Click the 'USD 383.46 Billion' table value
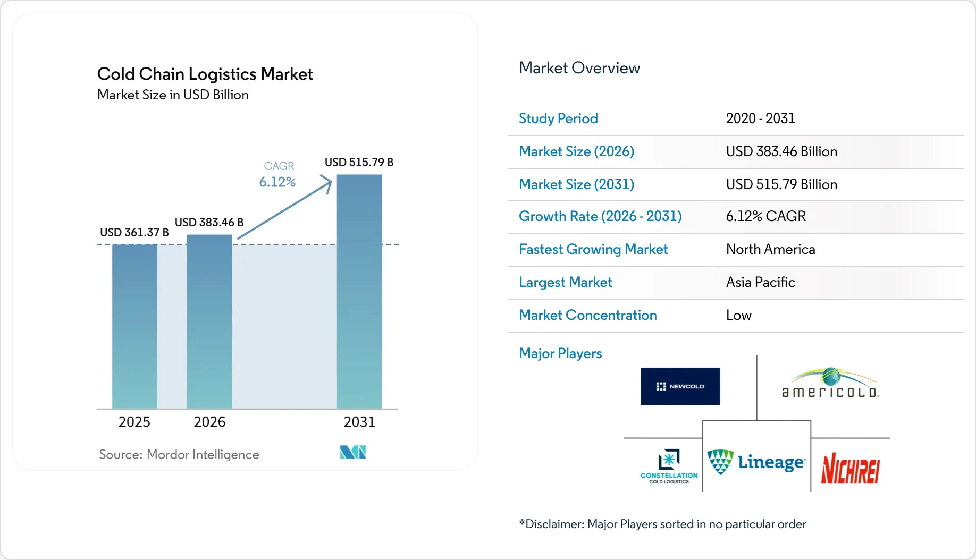 pos(781,151)
